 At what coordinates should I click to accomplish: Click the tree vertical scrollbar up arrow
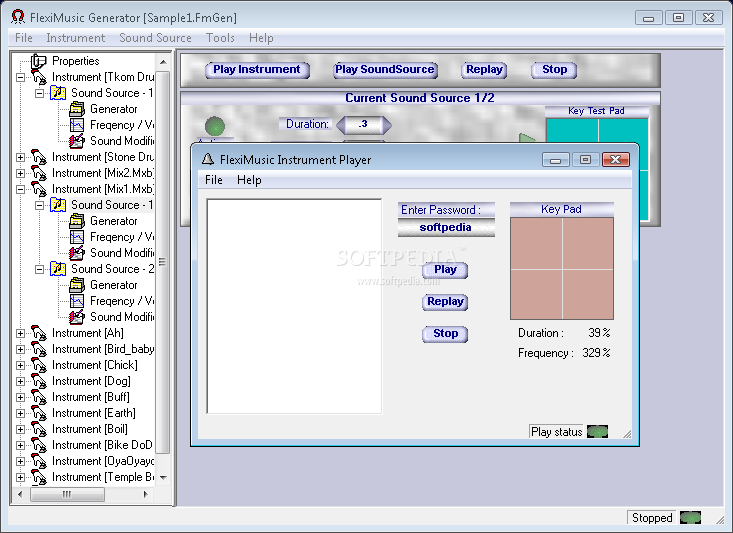coord(163,62)
